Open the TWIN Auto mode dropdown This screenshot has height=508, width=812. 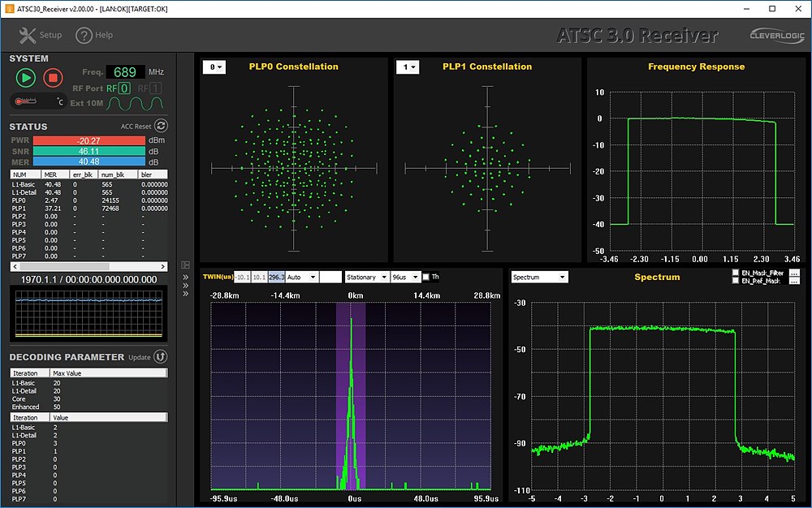(301, 278)
